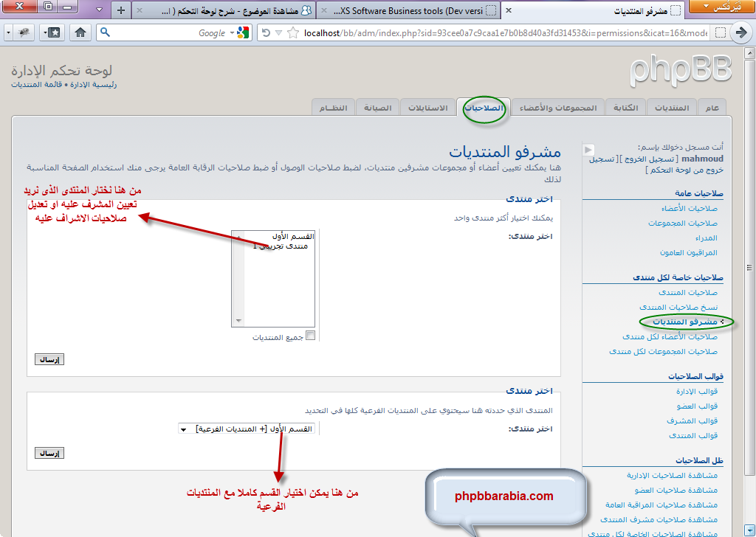
Task: Open the list all tabs dropdown arrow
Action: 99,10
